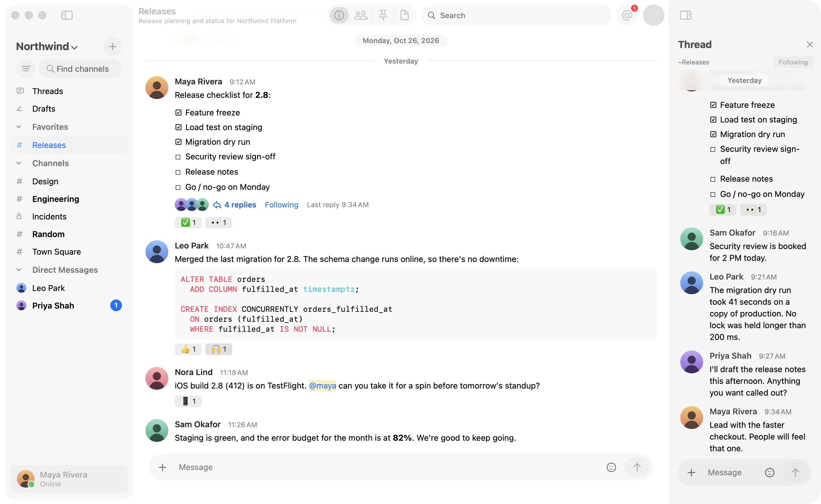Click the @maya mention
This screenshot has height=504, width=821.
[x=322, y=386]
